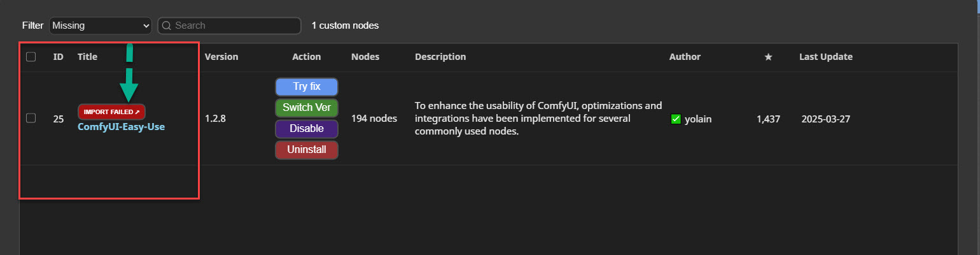Click the IMPORT FAILED badge
980x255 pixels.
point(111,112)
